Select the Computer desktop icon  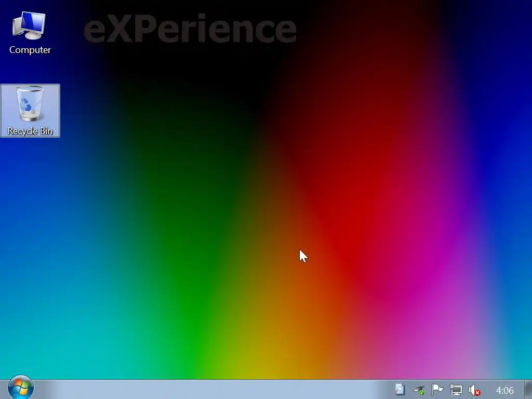coord(30,33)
